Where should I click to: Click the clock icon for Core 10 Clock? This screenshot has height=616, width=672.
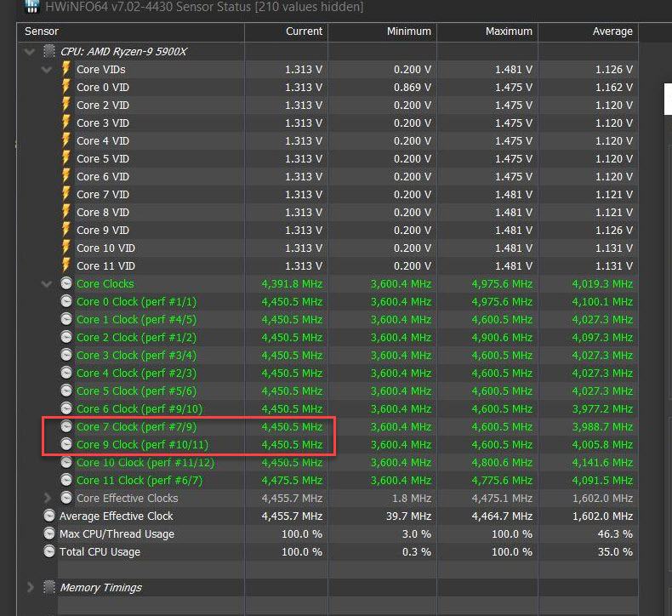[66, 462]
